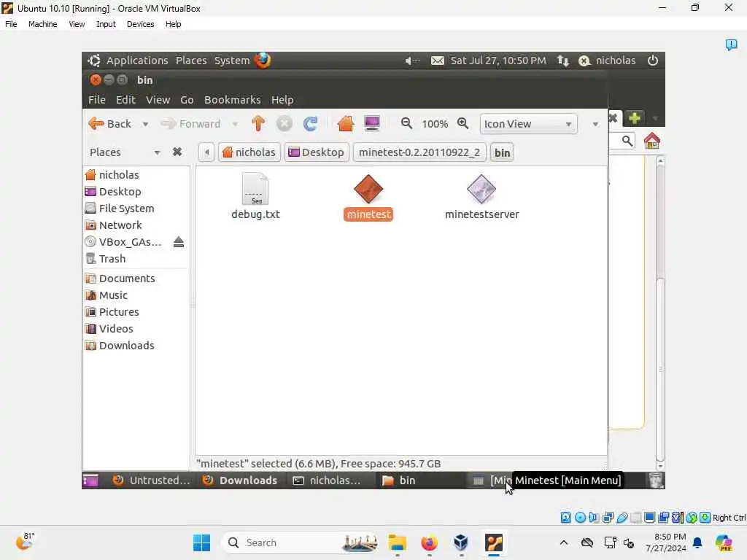747x560 pixels.
Task: Go to minetest-0.2.20110922_2 path button
Action: point(419,152)
